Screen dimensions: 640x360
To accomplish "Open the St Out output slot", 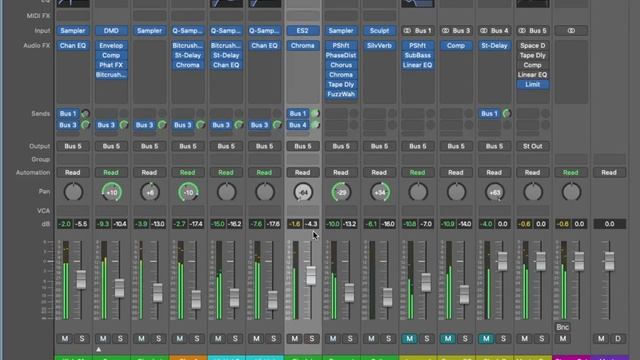I will (x=532, y=146).
